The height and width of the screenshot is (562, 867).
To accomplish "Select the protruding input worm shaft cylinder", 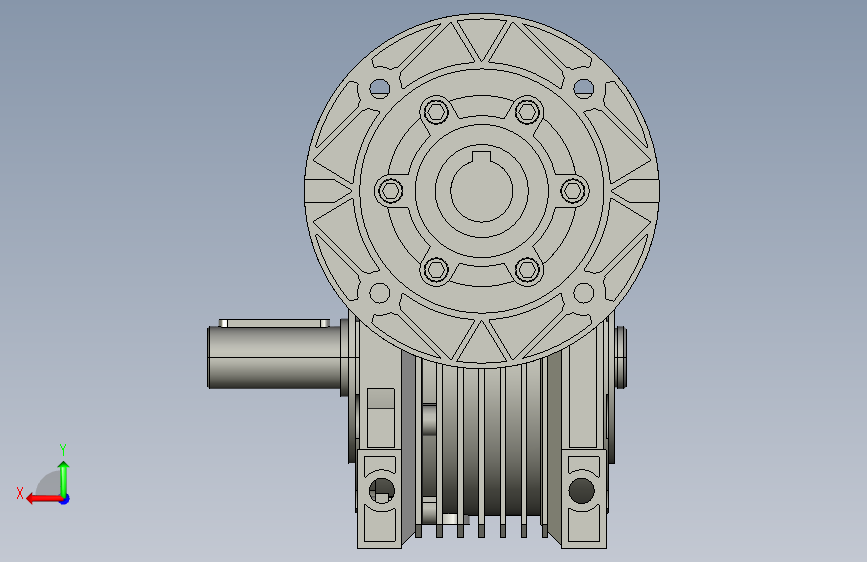I will click(274, 357).
